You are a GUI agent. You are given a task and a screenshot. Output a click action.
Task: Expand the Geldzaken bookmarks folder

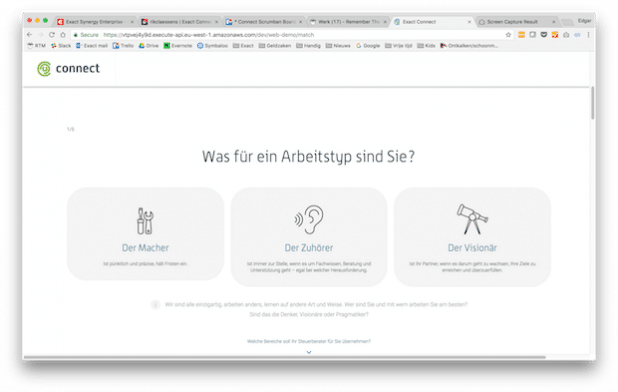pos(275,46)
